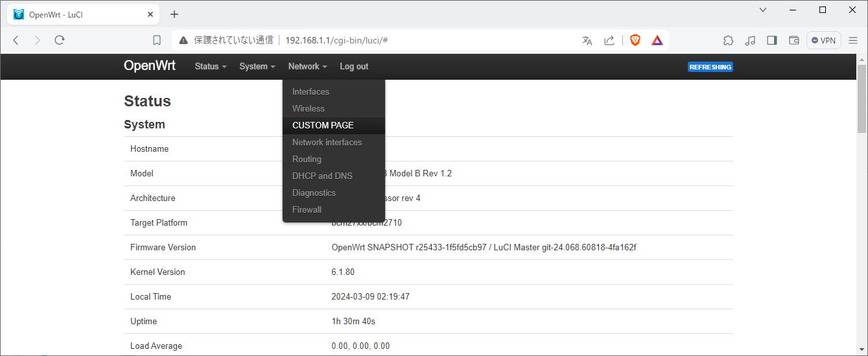The image size is (868, 356).
Task: Open Network interfaces menu entry
Action: (x=334, y=142)
